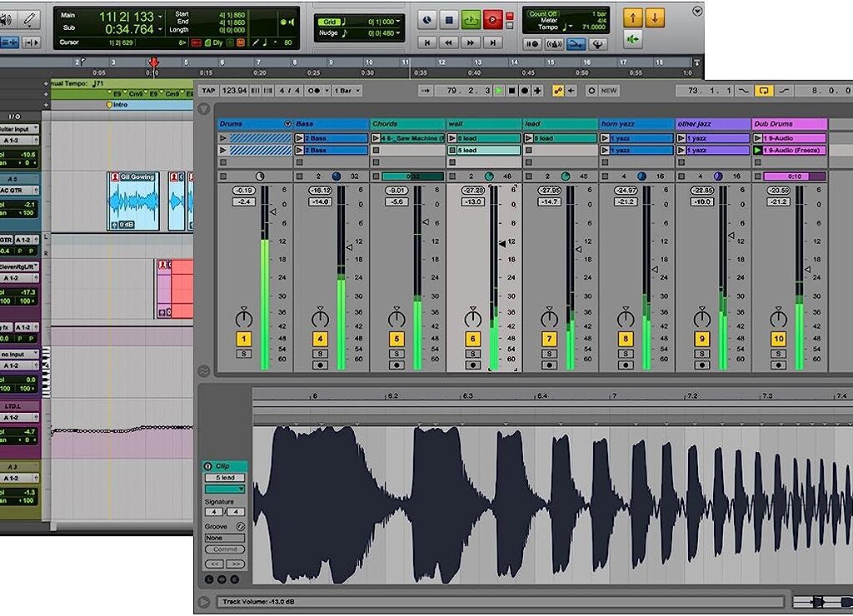The width and height of the screenshot is (853, 616).
Task: Adjust the wall track volume fader
Action: (x=502, y=244)
